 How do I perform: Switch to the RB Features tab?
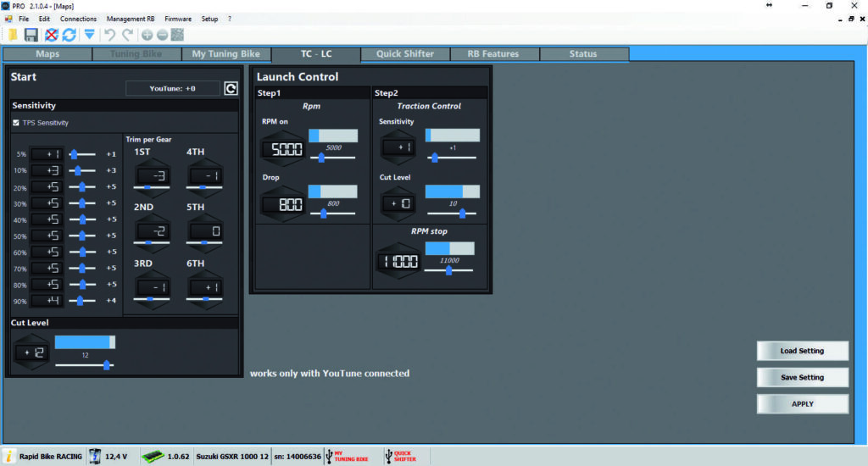[492, 54]
